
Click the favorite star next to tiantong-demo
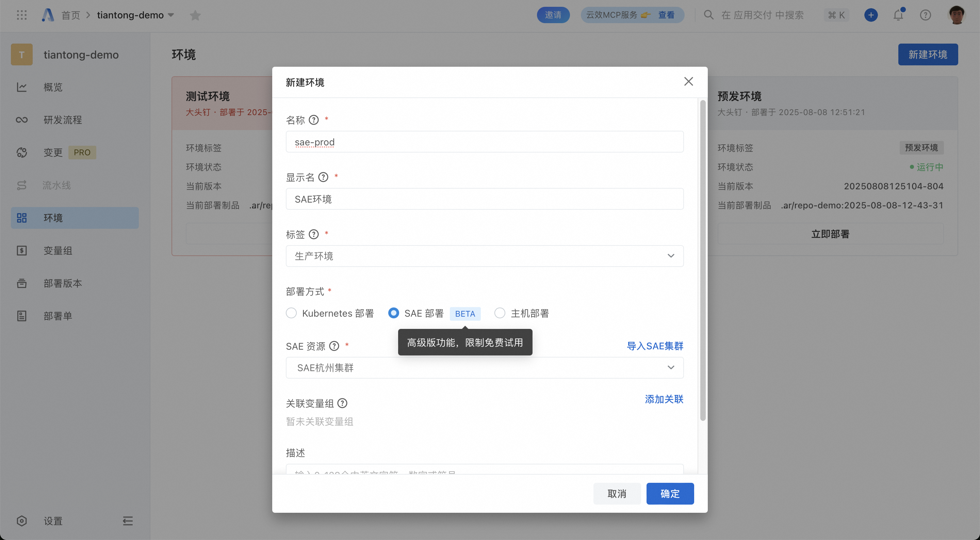pos(195,15)
